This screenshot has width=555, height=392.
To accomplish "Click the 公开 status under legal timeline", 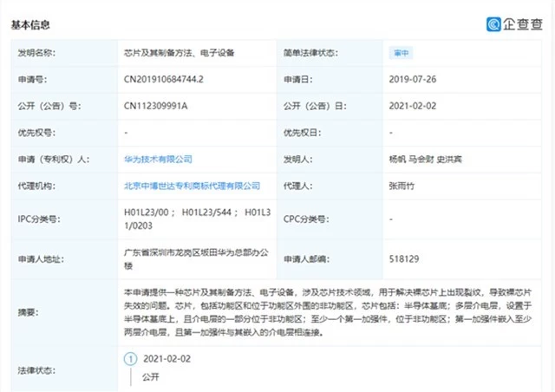I will coord(151,378).
